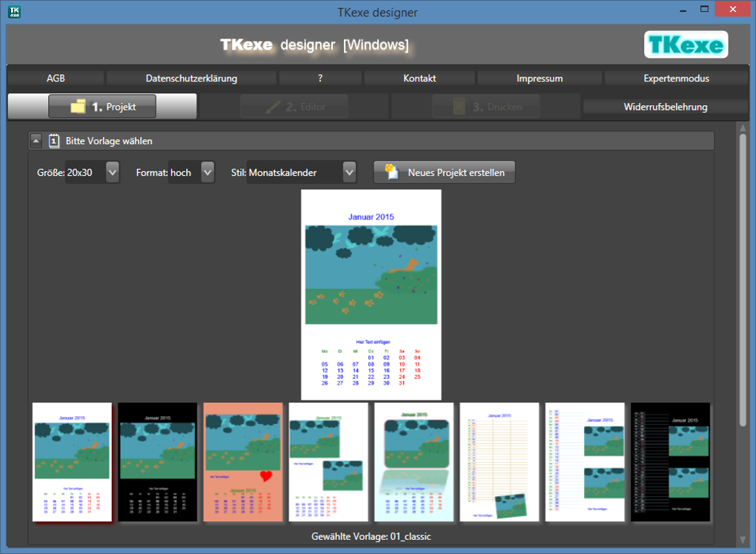Select the black two-photo side-list template

[670, 462]
